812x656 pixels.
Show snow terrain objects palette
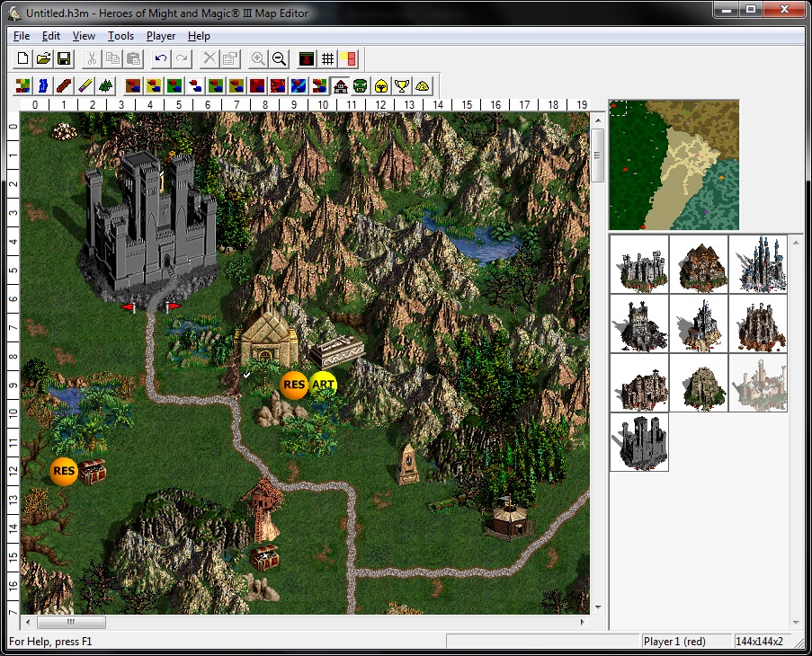195,86
